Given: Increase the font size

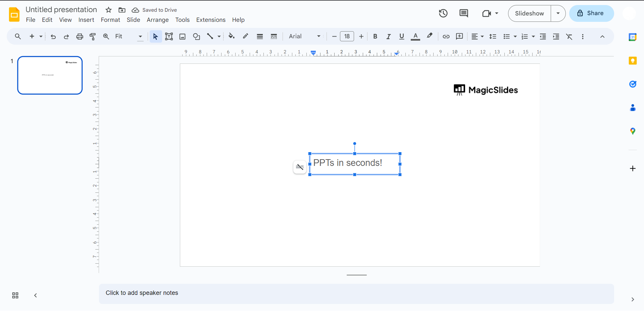Looking at the screenshot, I should 361,36.
